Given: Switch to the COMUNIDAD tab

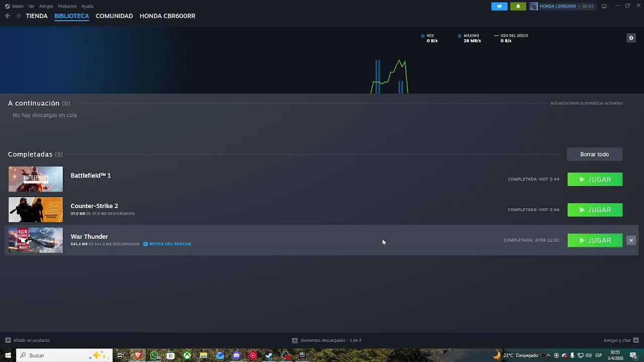Looking at the screenshot, I should (114, 16).
